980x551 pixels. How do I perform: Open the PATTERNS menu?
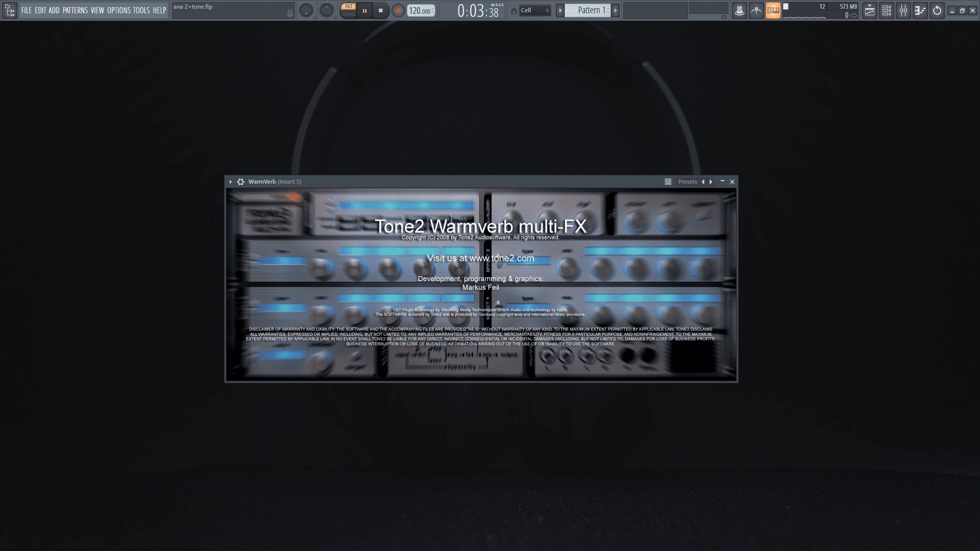click(x=75, y=10)
